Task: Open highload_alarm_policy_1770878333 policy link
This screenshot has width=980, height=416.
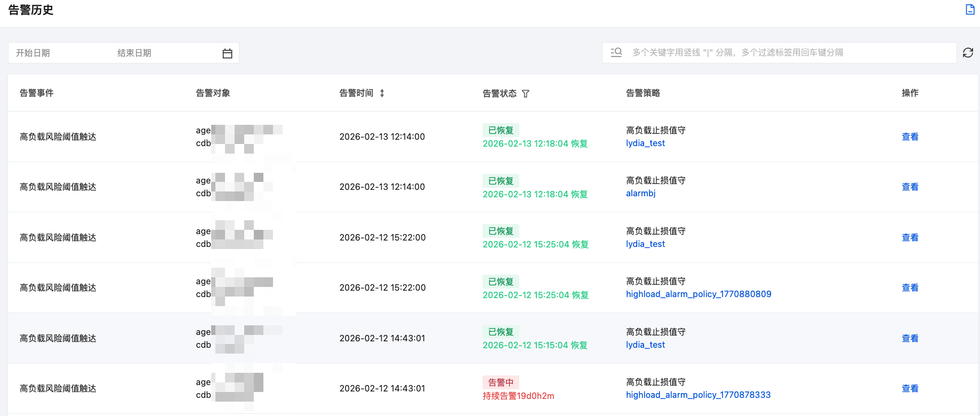Action: point(698,395)
